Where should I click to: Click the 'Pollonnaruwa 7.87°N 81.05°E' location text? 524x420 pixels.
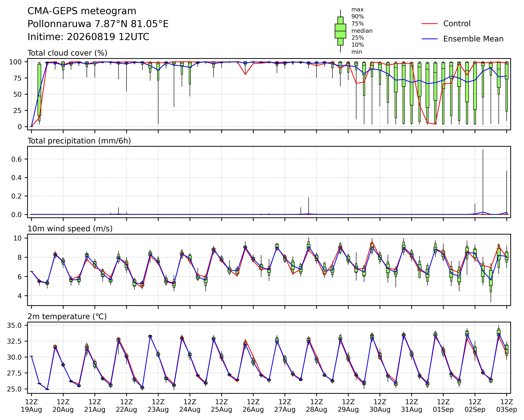click(98, 24)
